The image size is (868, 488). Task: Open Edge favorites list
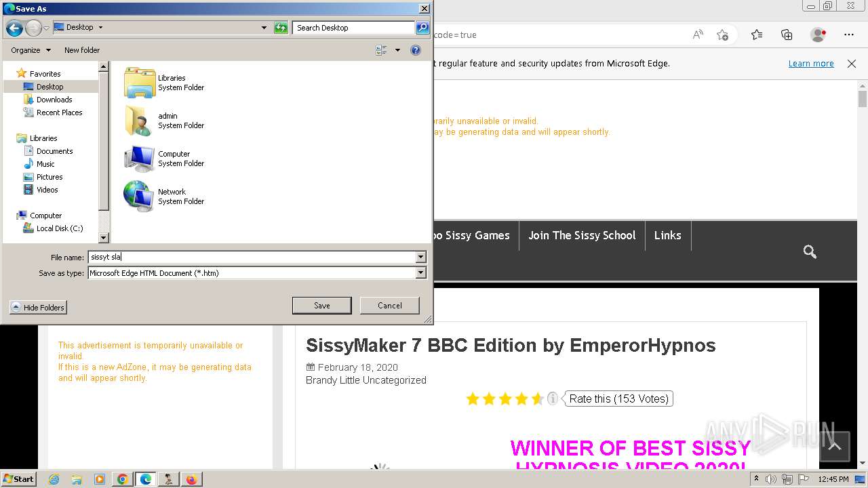pyautogui.click(x=757, y=35)
